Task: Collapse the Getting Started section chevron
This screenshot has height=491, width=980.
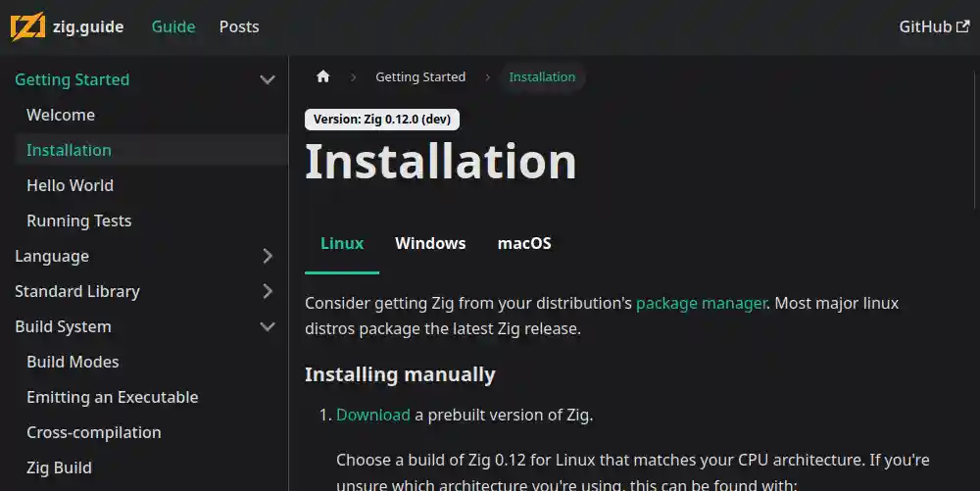Action: (268, 80)
